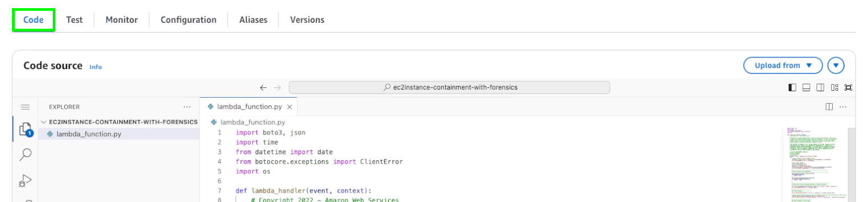Screen dimensions: 868x202
Task: Open Explorer more actions ellipsis
Action: [x=187, y=107]
